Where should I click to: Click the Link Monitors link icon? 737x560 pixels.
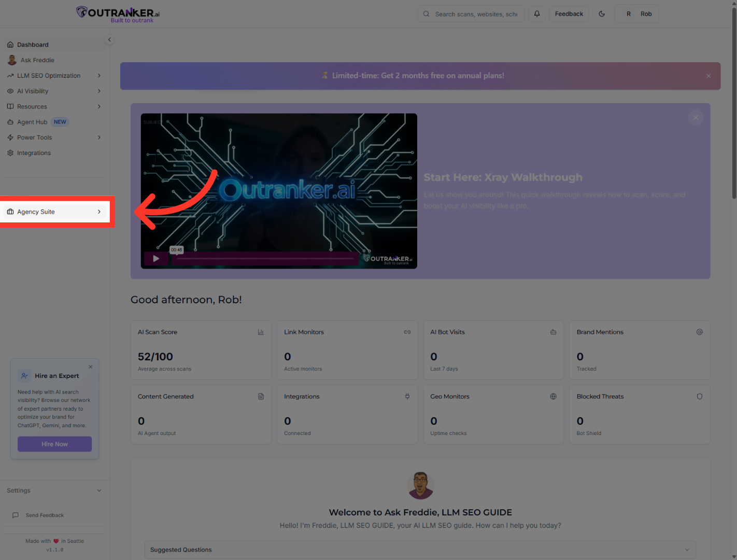[407, 332]
